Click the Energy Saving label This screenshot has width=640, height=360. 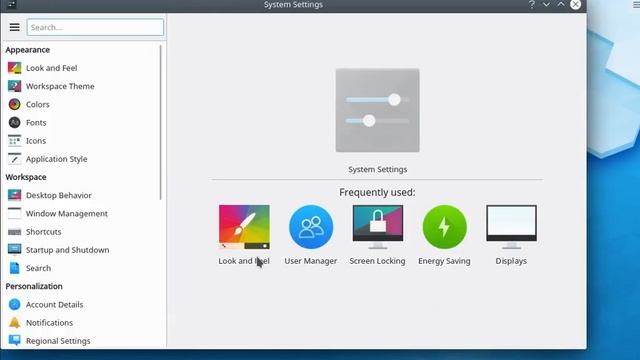click(x=444, y=261)
